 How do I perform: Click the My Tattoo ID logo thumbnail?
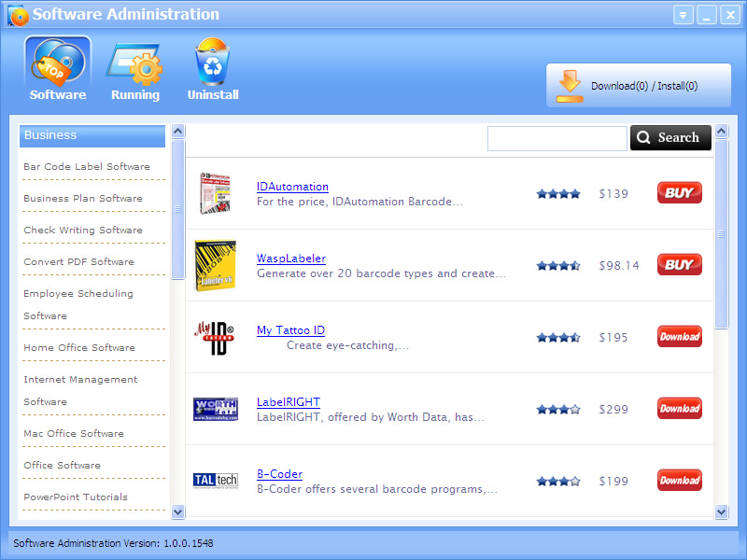tap(215, 338)
